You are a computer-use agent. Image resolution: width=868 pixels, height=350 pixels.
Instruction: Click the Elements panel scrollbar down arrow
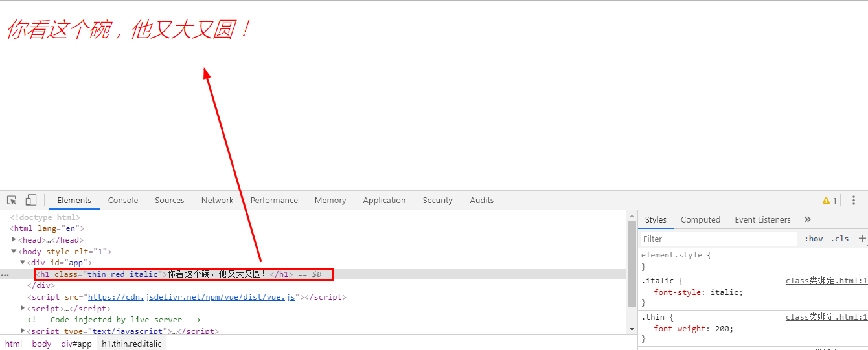[632, 329]
